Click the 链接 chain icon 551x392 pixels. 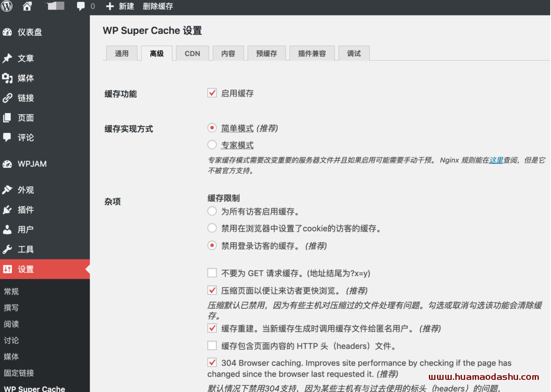[7, 98]
